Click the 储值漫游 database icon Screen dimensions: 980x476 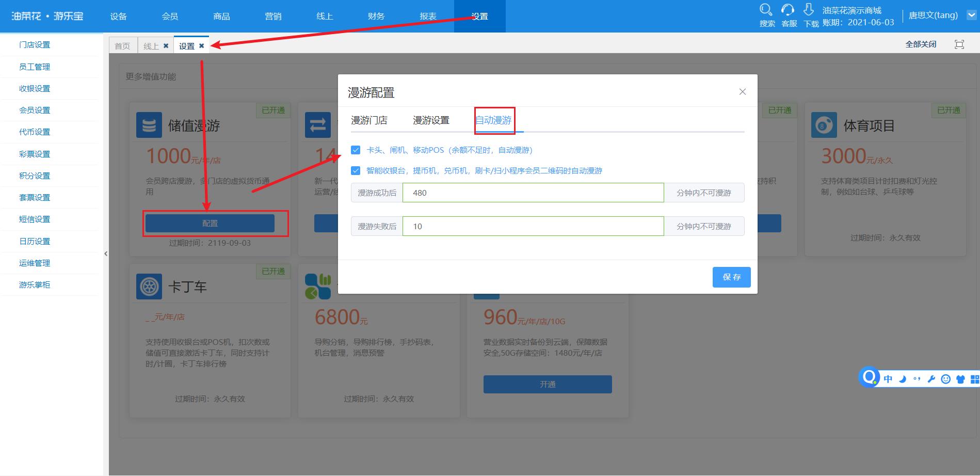coord(149,125)
